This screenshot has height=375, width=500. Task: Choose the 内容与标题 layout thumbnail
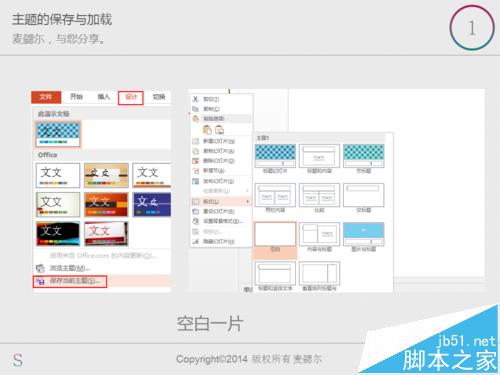click(x=319, y=234)
